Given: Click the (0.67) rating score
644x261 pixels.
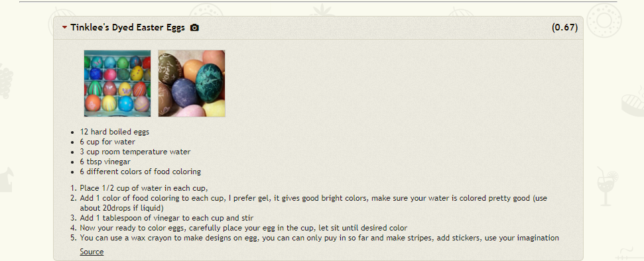Looking at the screenshot, I should coord(564,28).
